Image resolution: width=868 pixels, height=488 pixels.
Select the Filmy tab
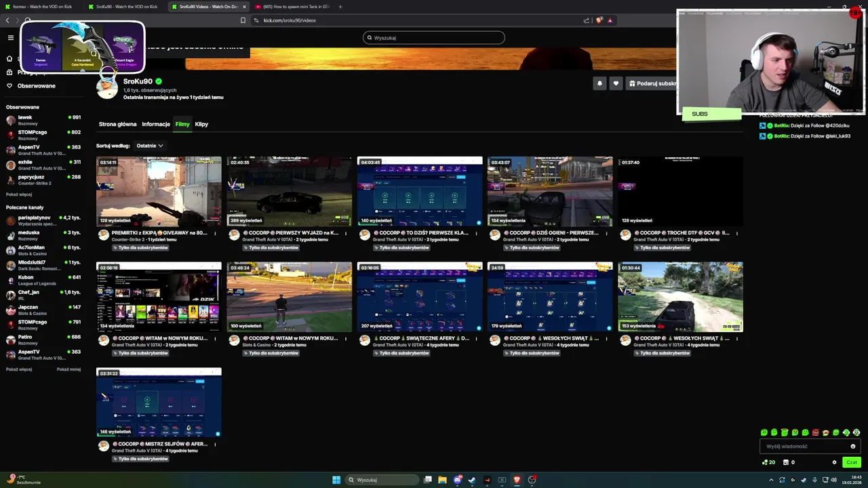point(182,124)
